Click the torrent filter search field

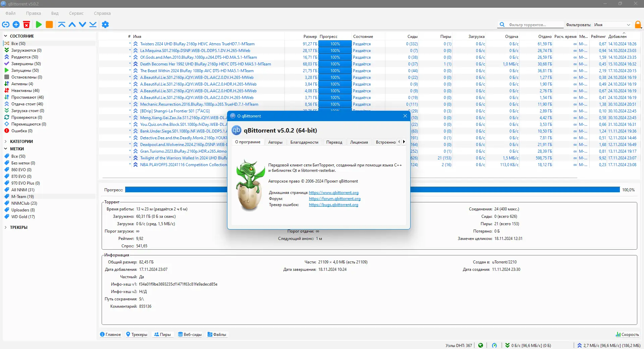pos(536,25)
